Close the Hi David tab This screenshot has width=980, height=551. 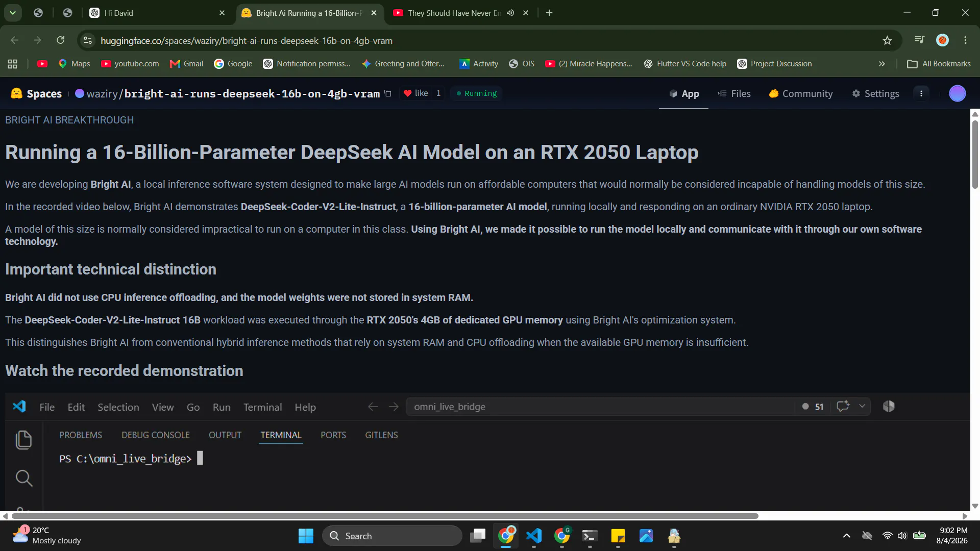(x=222, y=13)
